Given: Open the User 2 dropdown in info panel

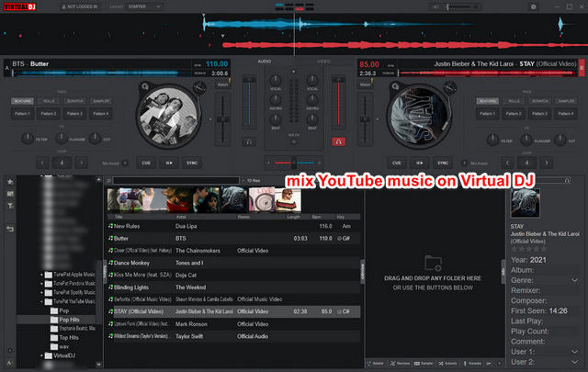Looking at the screenshot, I should pos(574,362).
